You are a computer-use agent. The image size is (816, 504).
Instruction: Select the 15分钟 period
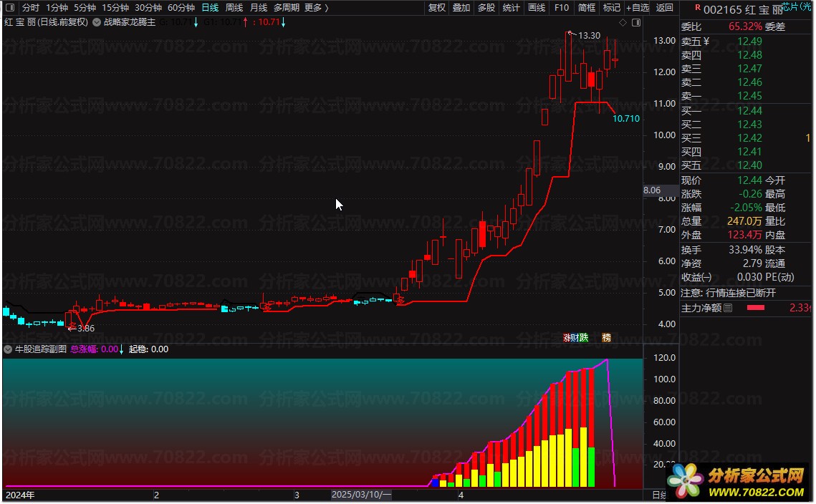[115, 8]
